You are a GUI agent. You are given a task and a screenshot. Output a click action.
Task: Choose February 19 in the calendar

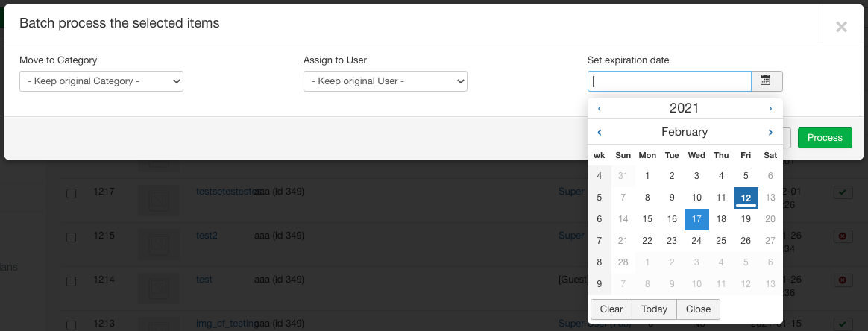[746, 219]
